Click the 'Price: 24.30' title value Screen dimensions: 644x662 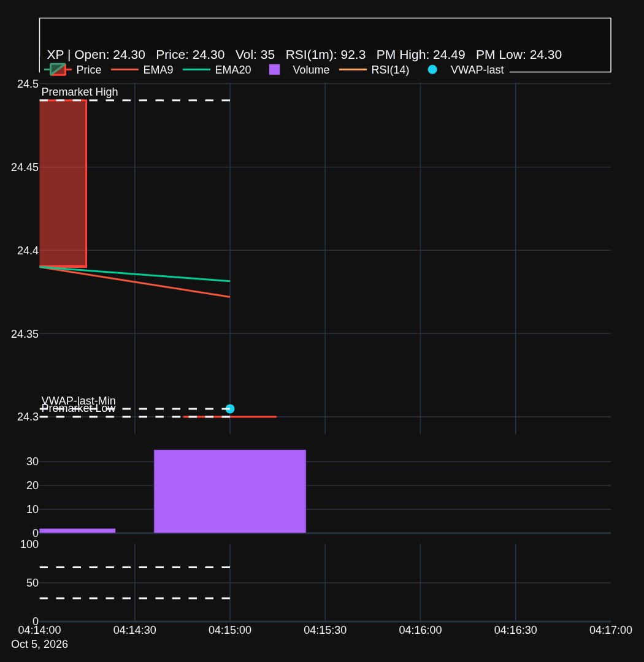coord(190,55)
